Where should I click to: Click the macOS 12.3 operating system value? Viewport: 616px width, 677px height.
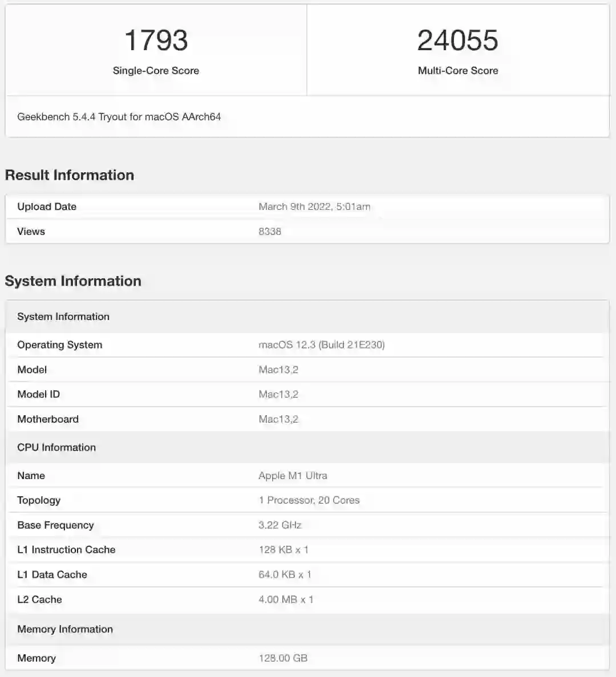coord(322,344)
